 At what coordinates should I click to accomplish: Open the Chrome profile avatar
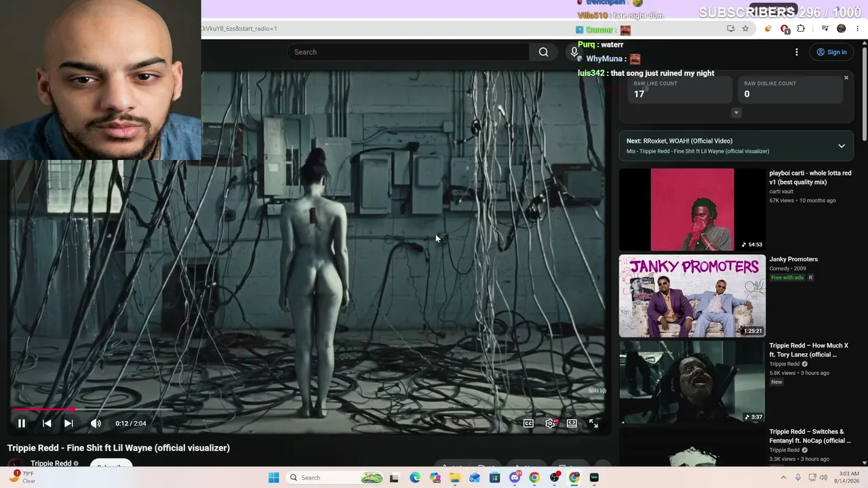pyautogui.click(x=842, y=28)
